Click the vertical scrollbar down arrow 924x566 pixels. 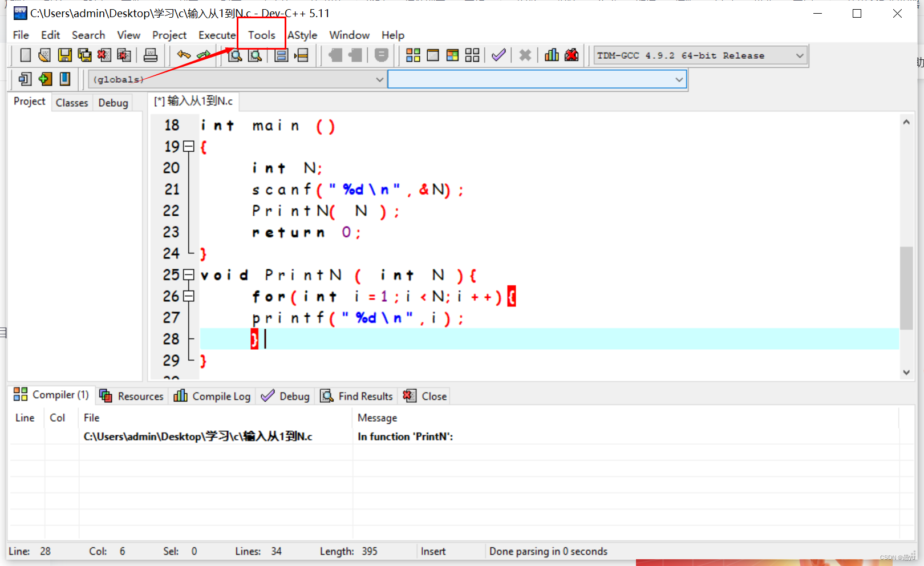tap(906, 372)
